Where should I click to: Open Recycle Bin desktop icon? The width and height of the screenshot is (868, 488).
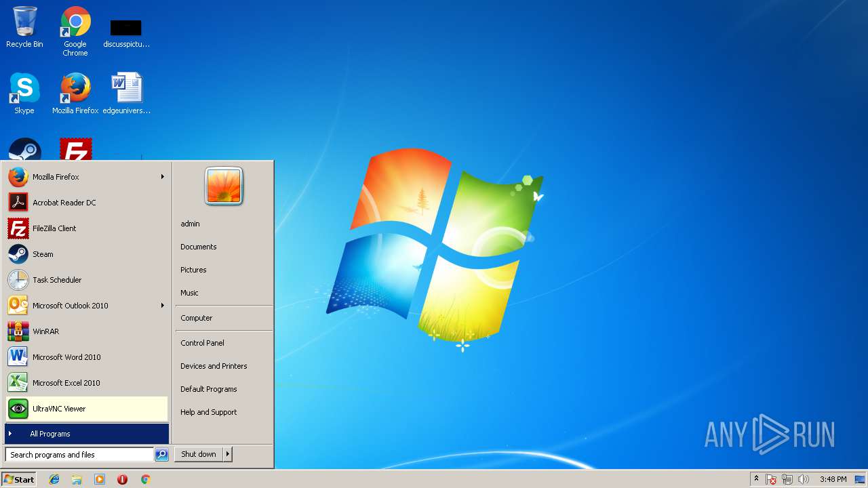(24, 27)
